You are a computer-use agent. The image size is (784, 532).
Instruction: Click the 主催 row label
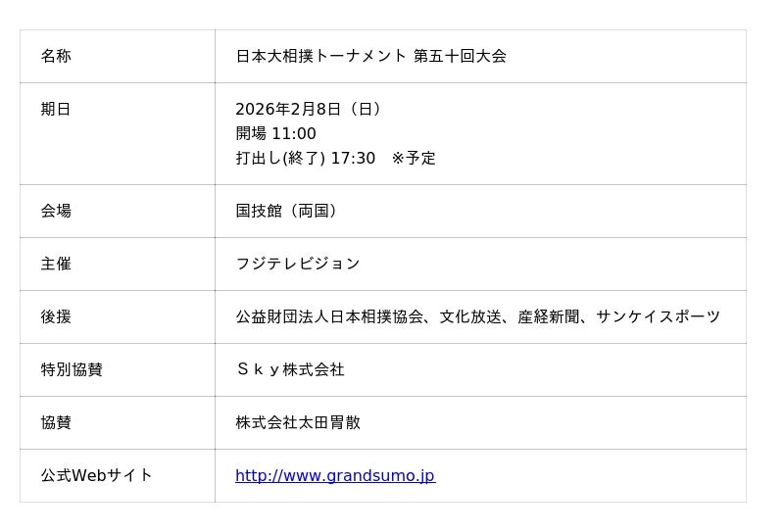56,265
